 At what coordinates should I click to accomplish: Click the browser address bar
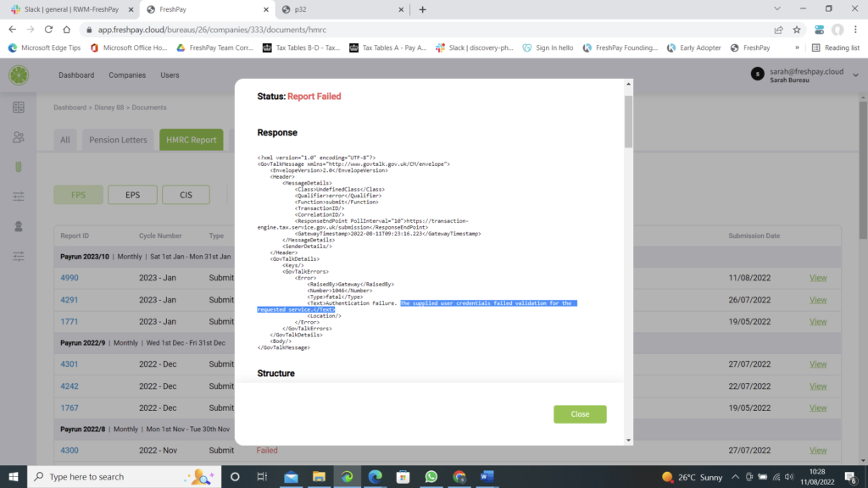(424, 30)
